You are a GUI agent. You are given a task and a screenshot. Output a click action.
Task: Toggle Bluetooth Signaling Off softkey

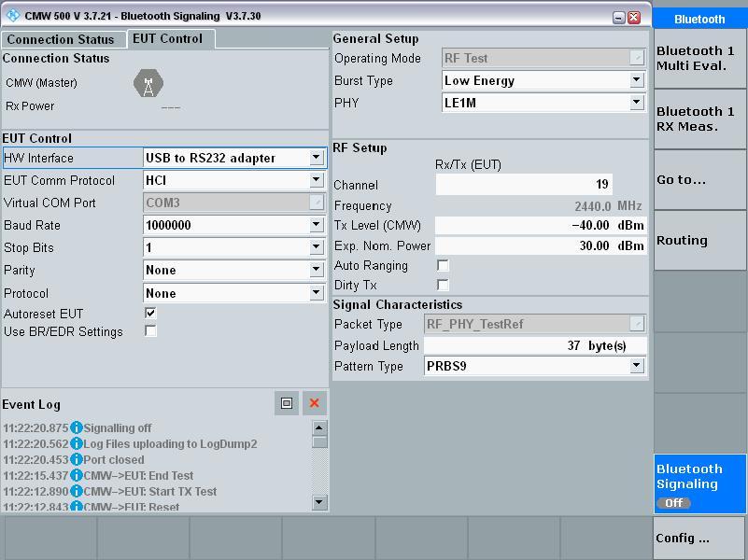pos(699,483)
